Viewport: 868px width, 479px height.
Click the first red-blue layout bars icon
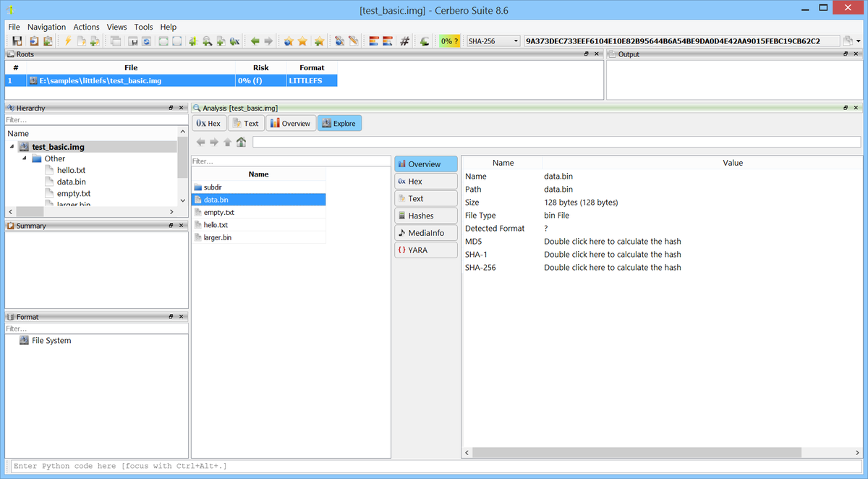click(374, 41)
